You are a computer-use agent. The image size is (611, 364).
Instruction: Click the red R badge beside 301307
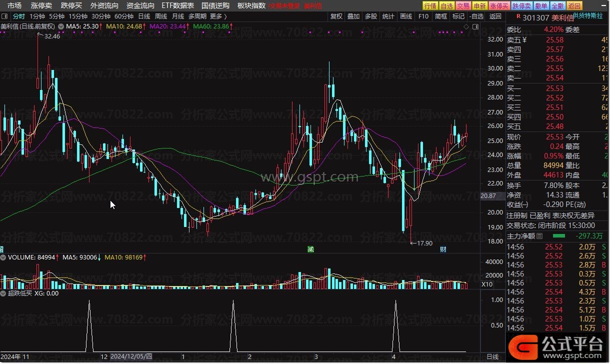click(x=510, y=16)
